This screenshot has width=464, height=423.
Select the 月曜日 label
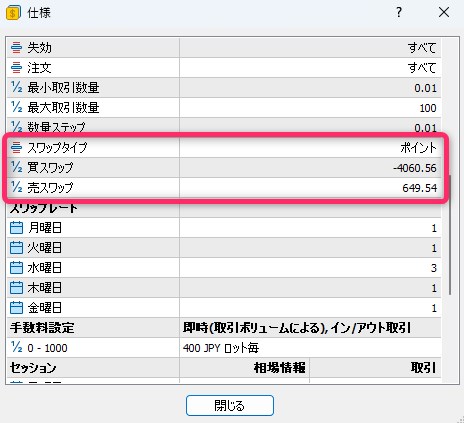click(x=45, y=228)
